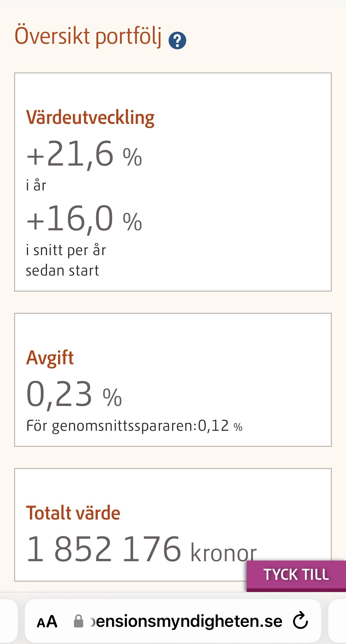Image resolution: width=346 pixels, height=644 pixels.
Task: Click the Översikt portfölj heading
Action: pos(88,36)
